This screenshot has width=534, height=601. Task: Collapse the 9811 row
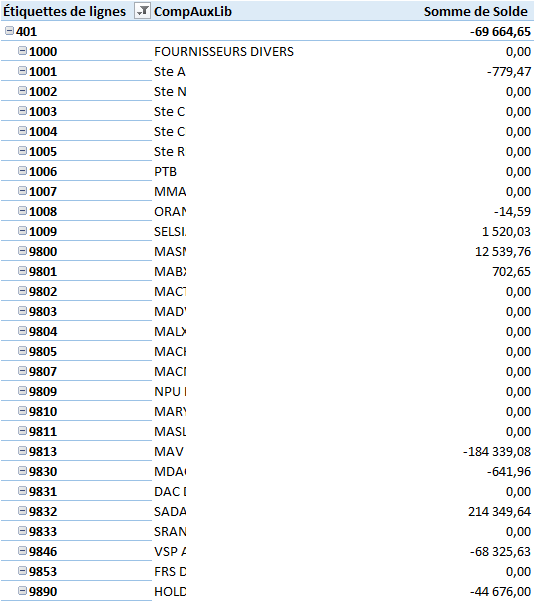click(x=23, y=430)
